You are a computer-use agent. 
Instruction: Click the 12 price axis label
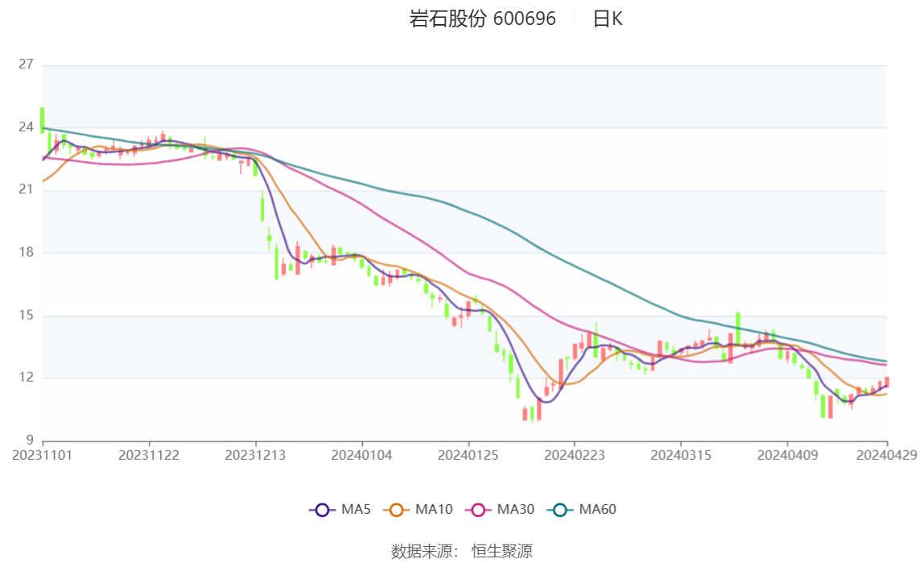26,377
